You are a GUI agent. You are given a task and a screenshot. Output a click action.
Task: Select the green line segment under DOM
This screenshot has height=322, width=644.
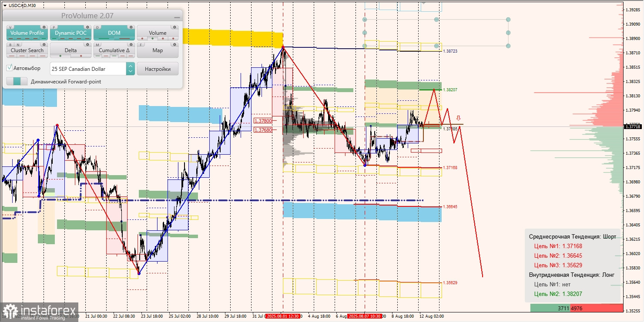pos(104,39)
